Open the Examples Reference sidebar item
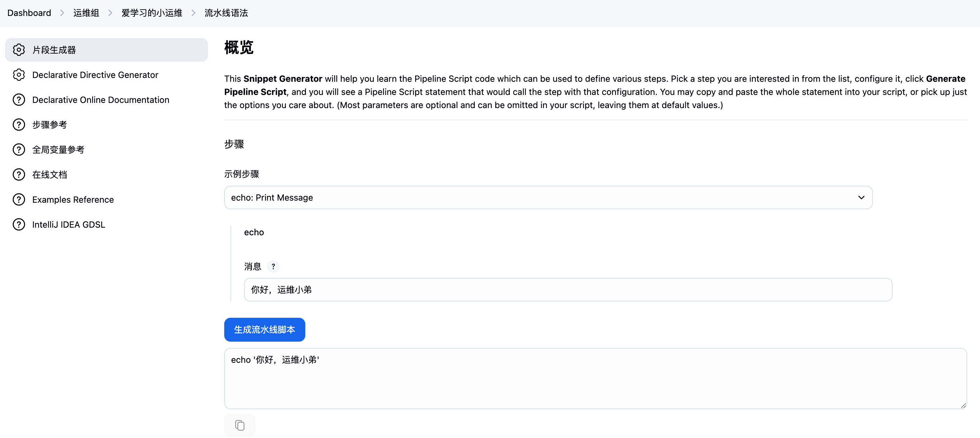The image size is (980, 438). (73, 200)
